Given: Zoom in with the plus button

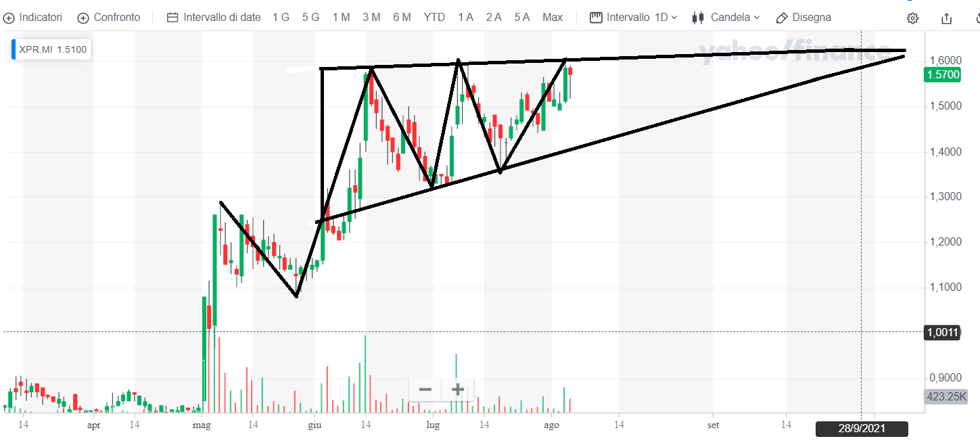Looking at the screenshot, I should tap(458, 390).
